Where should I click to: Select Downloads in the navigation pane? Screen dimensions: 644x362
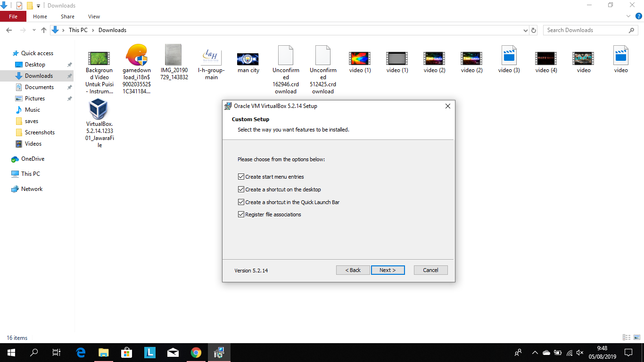coord(39,76)
